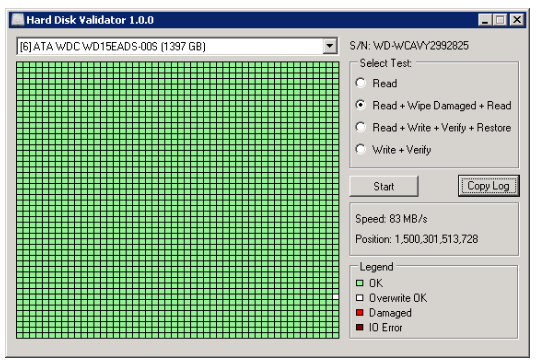
Task: Click the Legend group label
Action: coord(376,267)
